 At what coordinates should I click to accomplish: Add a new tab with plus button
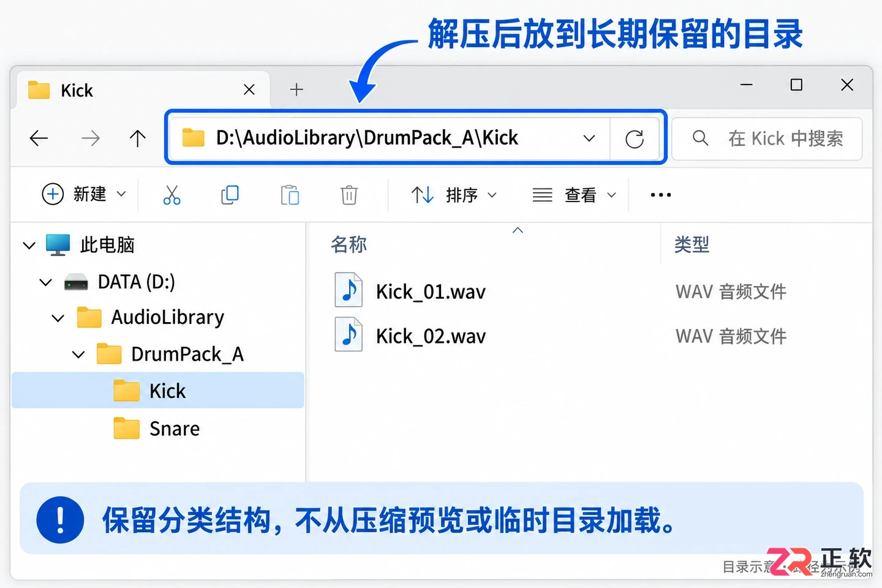click(296, 89)
